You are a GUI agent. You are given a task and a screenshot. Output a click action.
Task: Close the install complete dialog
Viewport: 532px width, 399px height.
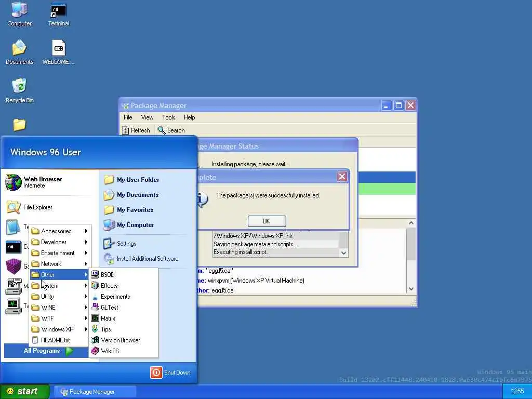click(342, 177)
